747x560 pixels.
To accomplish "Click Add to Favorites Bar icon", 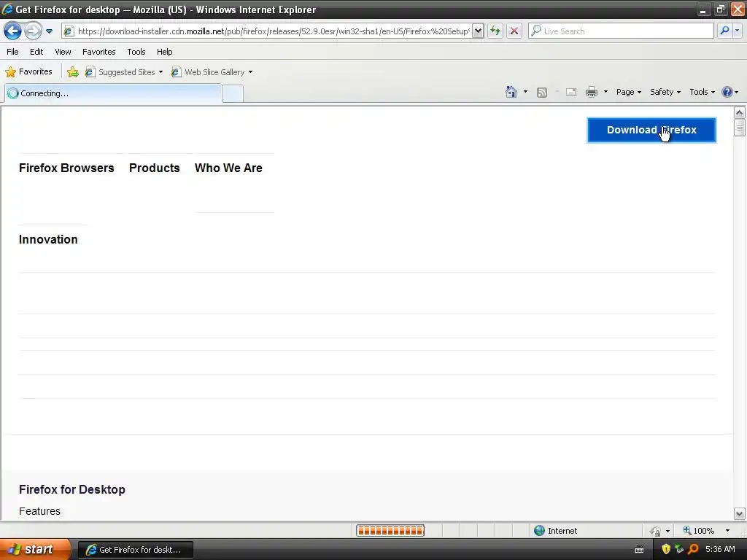I will click(x=73, y=72).
